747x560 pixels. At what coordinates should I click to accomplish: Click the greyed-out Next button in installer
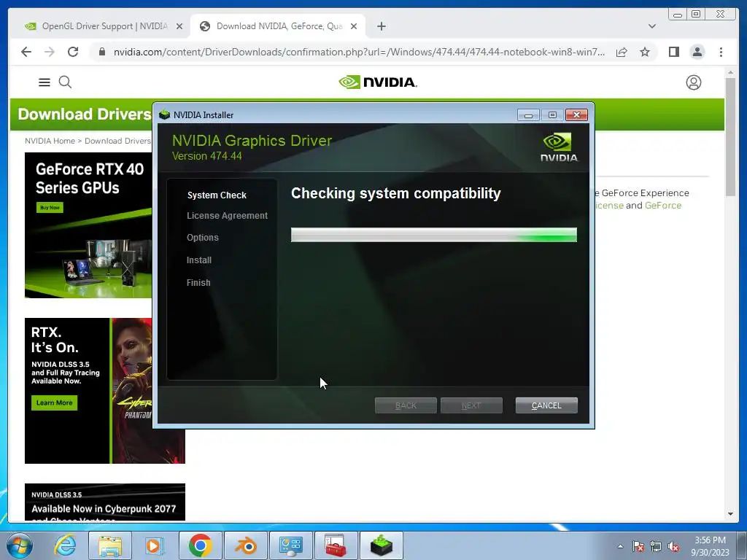point(471,405)
